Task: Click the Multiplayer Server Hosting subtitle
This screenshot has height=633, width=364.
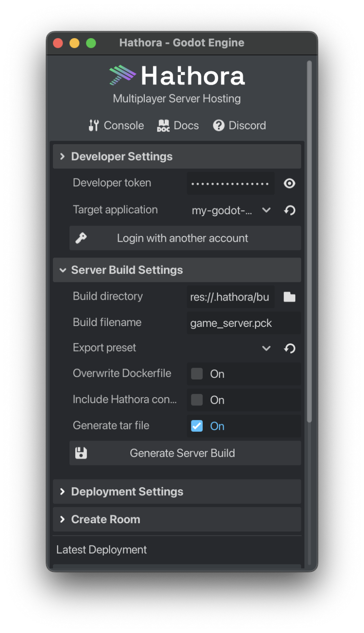Action: point(177,99)
